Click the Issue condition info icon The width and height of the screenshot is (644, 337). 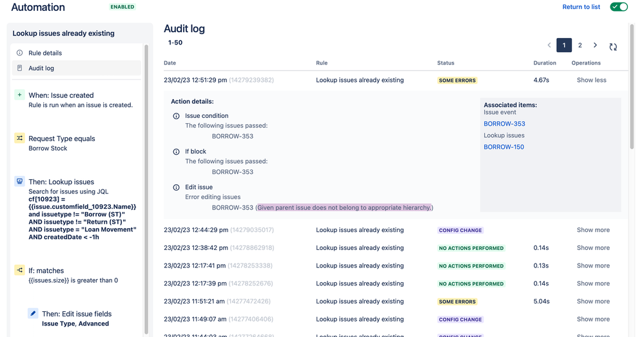(x=176, y=116)
